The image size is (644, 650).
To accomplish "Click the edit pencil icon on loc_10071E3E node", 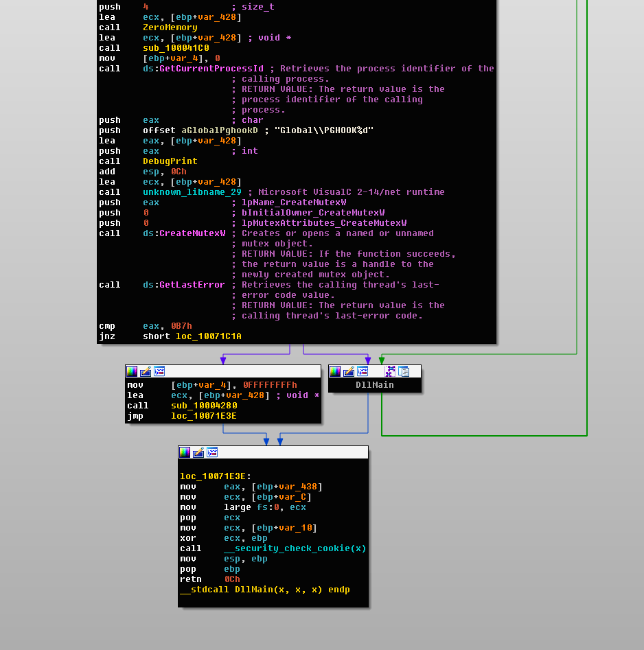I will [198, 452].
